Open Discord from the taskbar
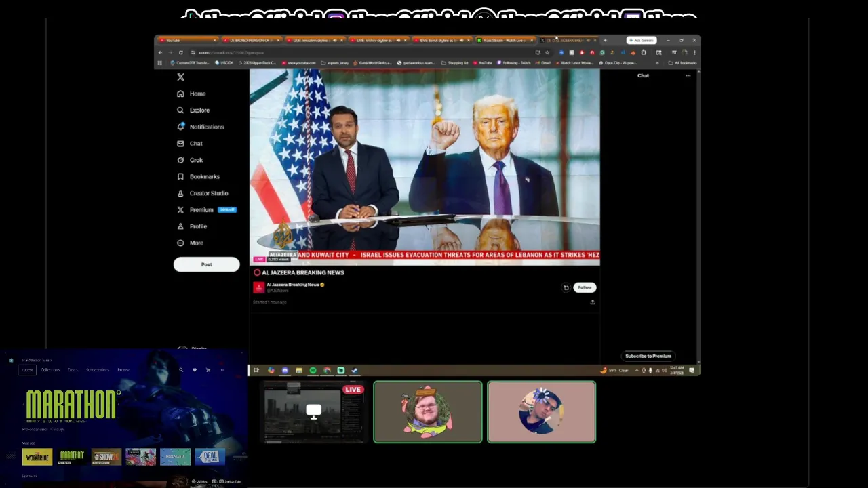Viewport: 868px width, 488px height. click(285, 371)
